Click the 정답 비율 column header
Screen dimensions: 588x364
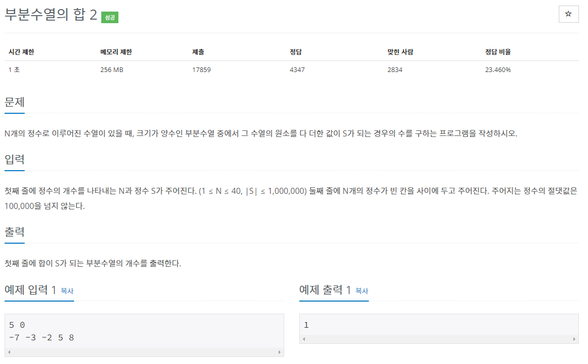coord(498,52)
